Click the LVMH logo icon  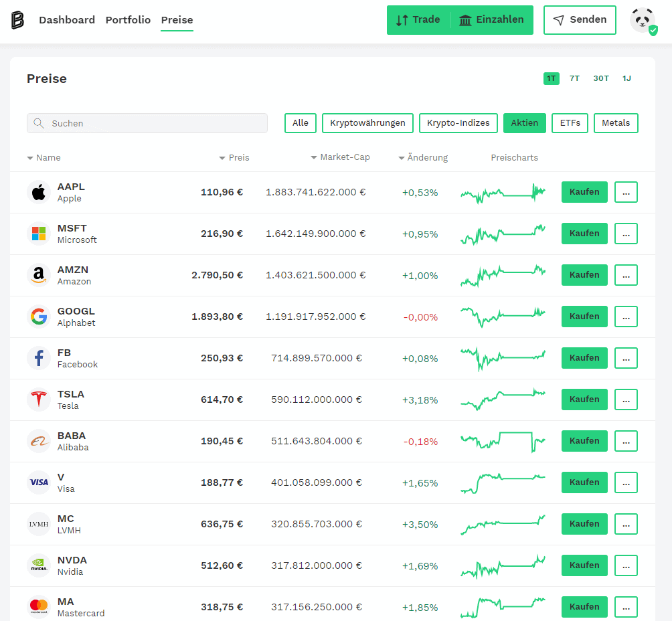[x=39, y=524]
